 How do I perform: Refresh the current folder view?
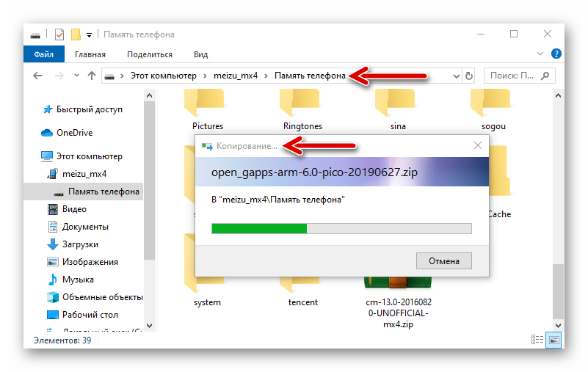point(469,76)
